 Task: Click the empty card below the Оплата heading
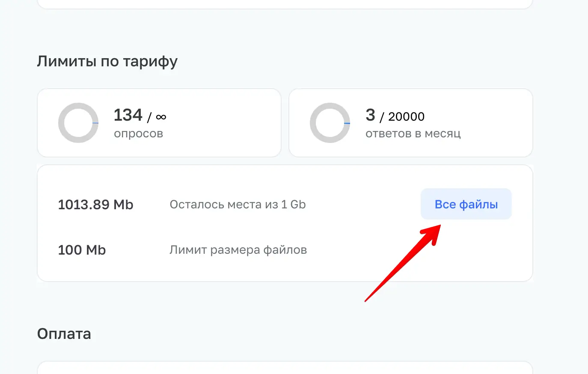[285, 368]
